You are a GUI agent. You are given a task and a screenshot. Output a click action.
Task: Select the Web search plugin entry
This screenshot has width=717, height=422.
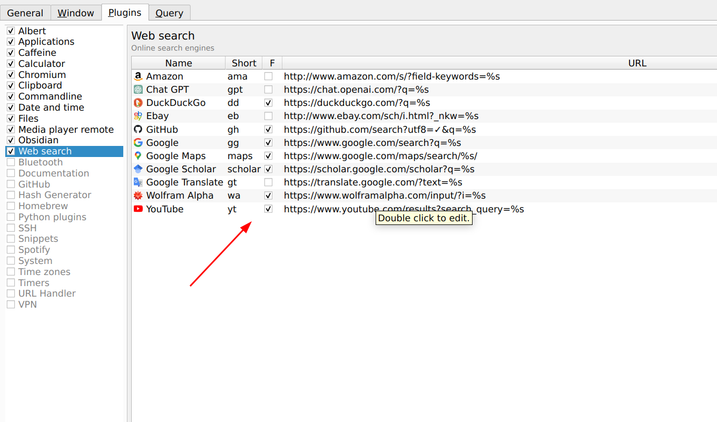pyautogui.click(x=64, y=151)
